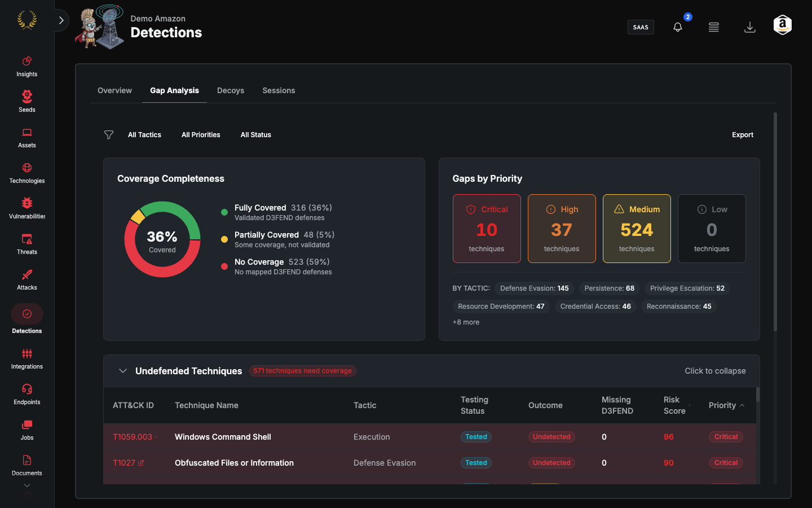812x508 pixels.
Task: Show more sidebar items with bottom chevron
Action: [27, 485]
